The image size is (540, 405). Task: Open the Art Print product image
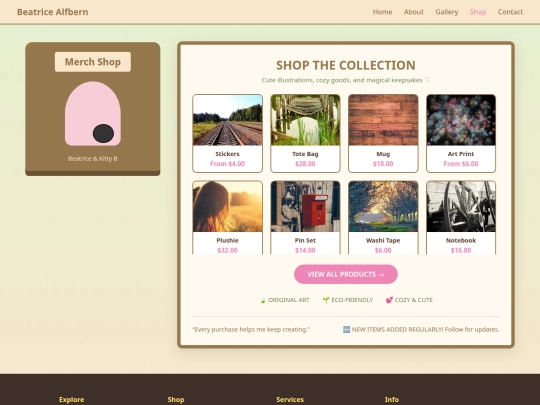[x=461, y=120]
